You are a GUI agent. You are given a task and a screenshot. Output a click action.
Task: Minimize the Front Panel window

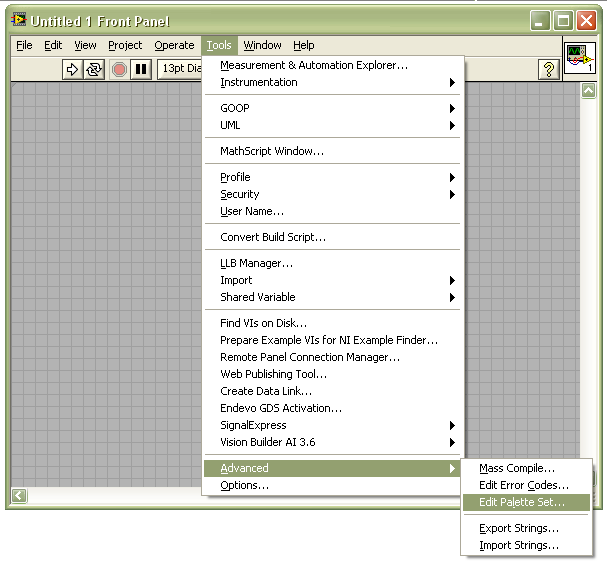click(540, 21)
